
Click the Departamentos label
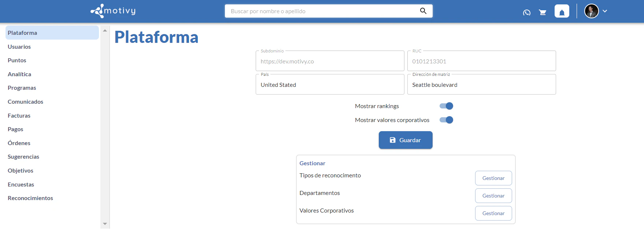320,193
